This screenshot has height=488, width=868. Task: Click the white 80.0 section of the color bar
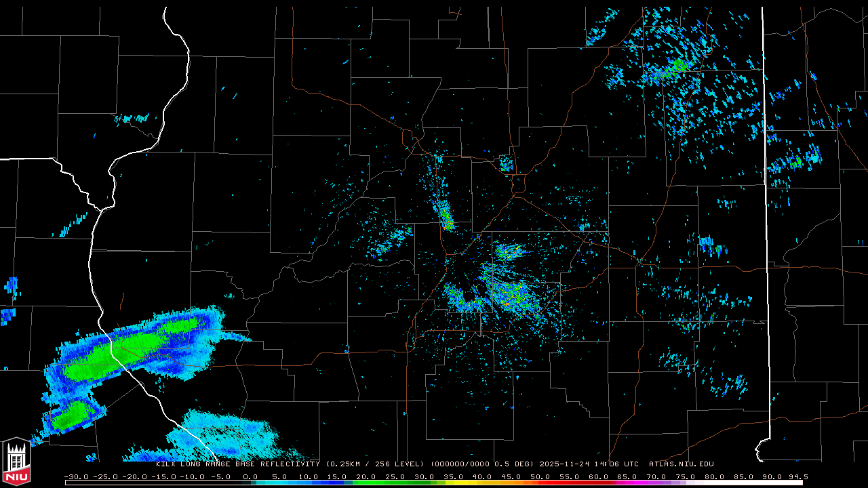point(713,483)
